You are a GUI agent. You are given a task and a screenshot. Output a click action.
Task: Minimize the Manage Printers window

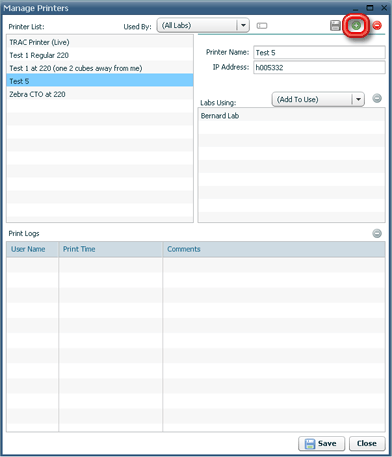[356, 9]
